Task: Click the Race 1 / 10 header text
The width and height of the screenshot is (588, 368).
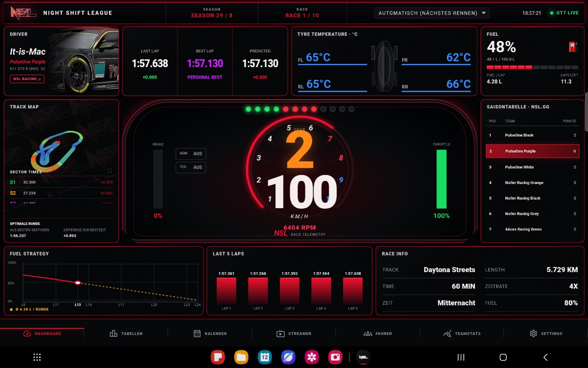Action: 302,16
